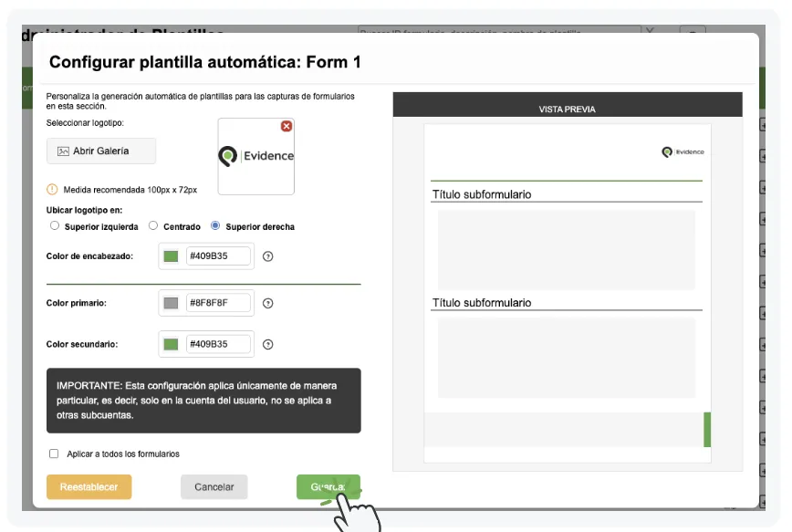This screenshot has width=792, height=532.
Task: Click the Medida recomendada warning icon
Action: click(x=52, y=190)
